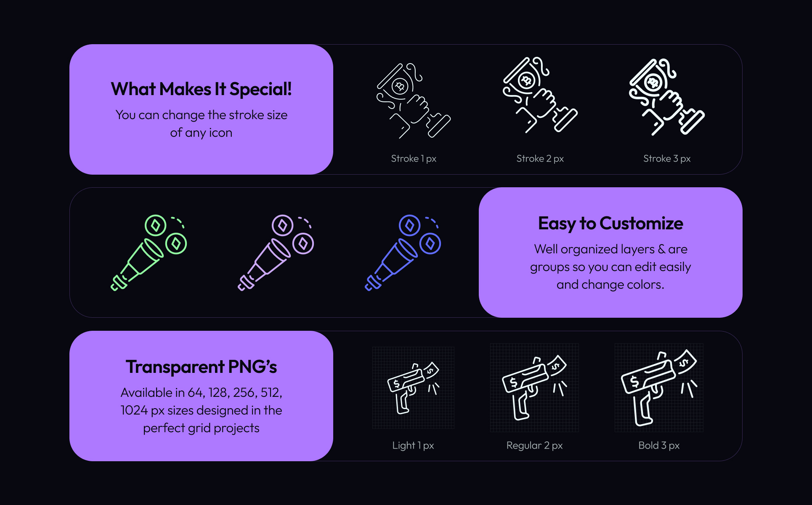Click the 'Available in 64, 128, 256' description
This screenshot has width=812, height=505.
click(201, 410)
